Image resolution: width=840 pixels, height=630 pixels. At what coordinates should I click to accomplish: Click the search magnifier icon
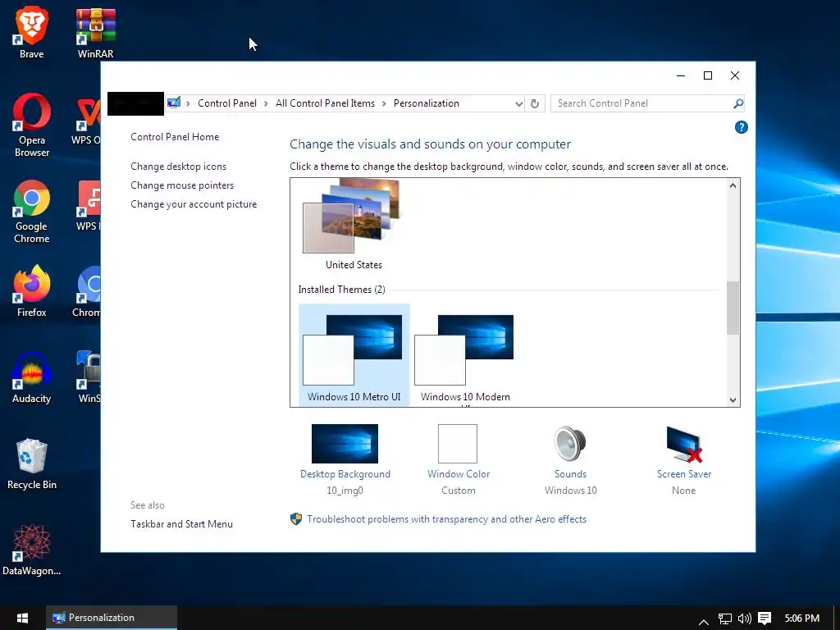pyautogui.click(x=738, y=103)
